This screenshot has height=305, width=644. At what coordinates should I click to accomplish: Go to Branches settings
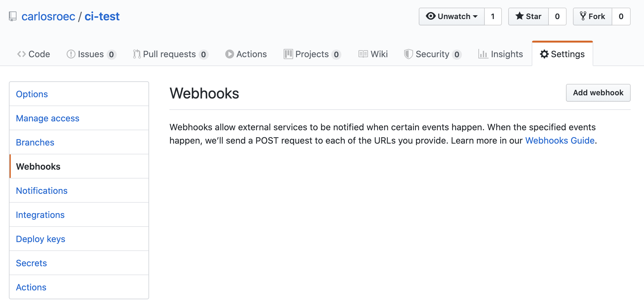(79, 142)
